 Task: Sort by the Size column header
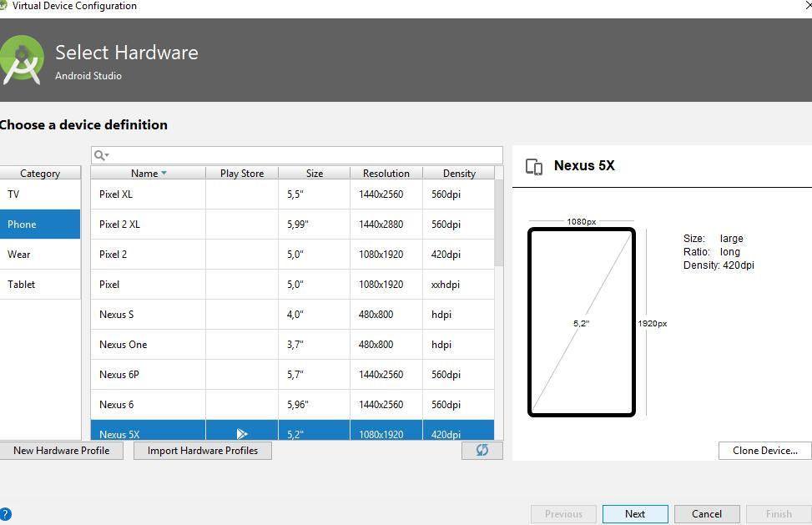point(315,173)
